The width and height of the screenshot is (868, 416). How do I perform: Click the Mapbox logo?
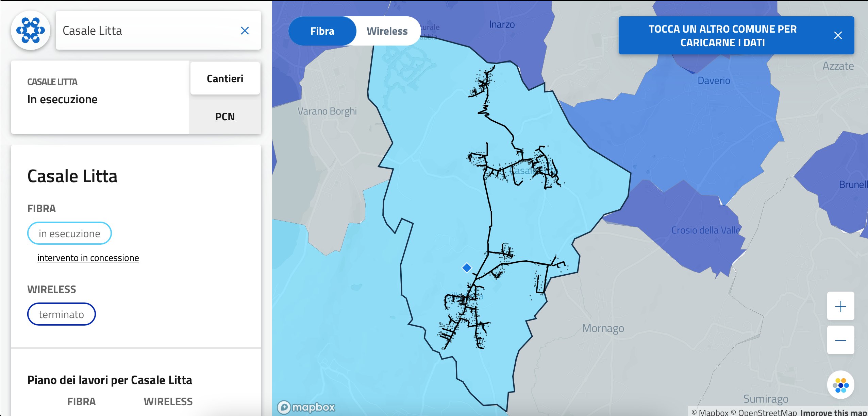306,407
